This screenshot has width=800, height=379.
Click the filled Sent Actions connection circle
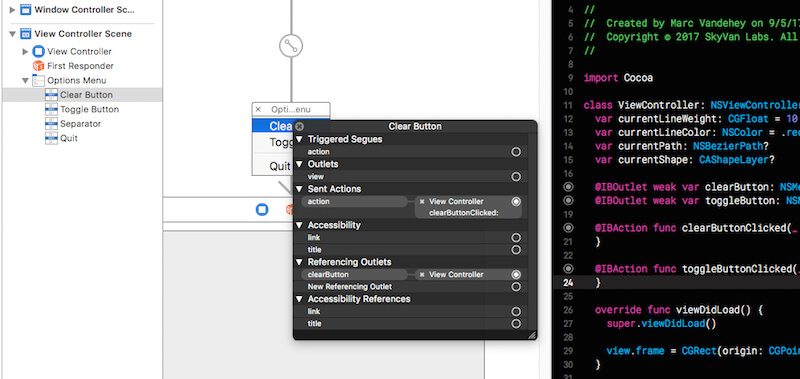click(516, 201)
